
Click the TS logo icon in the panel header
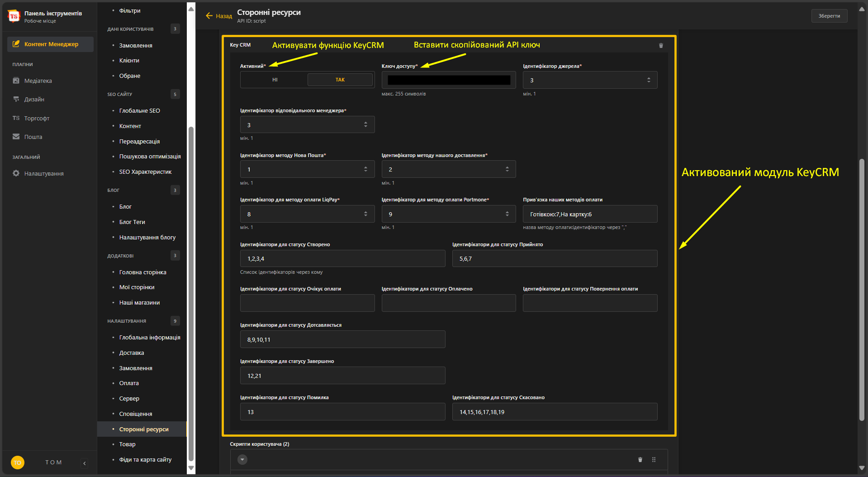coord(14,16)
